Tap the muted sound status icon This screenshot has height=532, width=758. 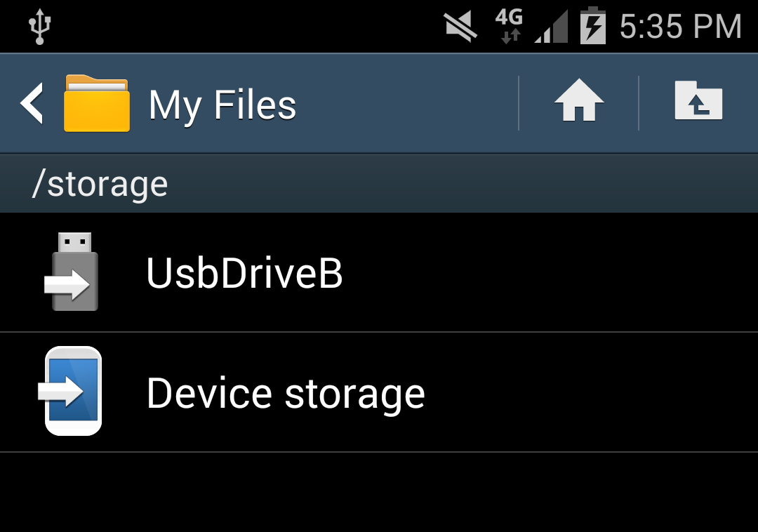coord(460,27)
